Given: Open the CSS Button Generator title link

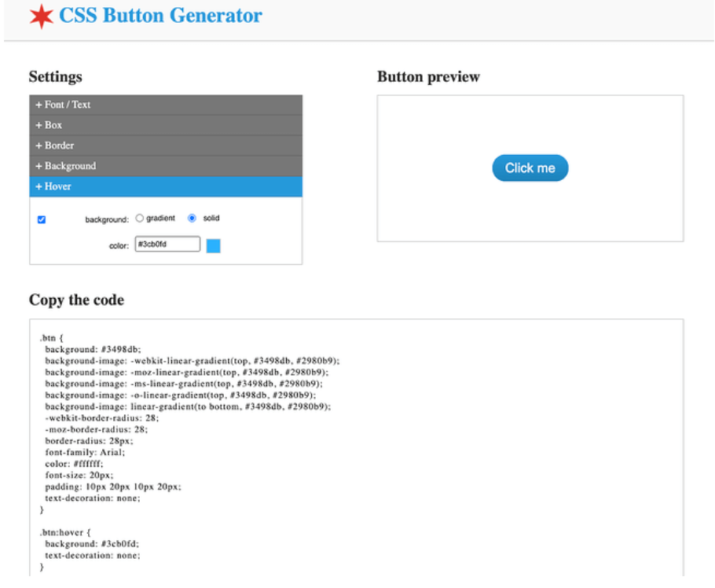Looking at the screenshot, I should click(160, 15).
